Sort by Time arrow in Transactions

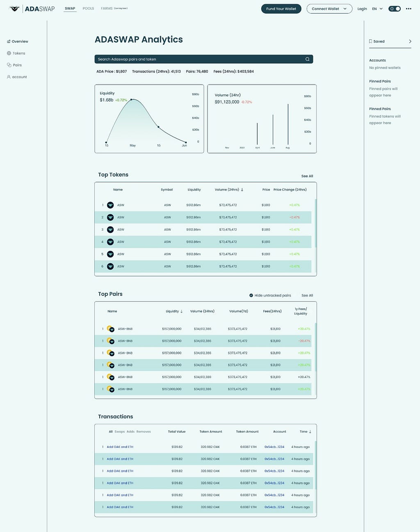click(x=310, y=431)
